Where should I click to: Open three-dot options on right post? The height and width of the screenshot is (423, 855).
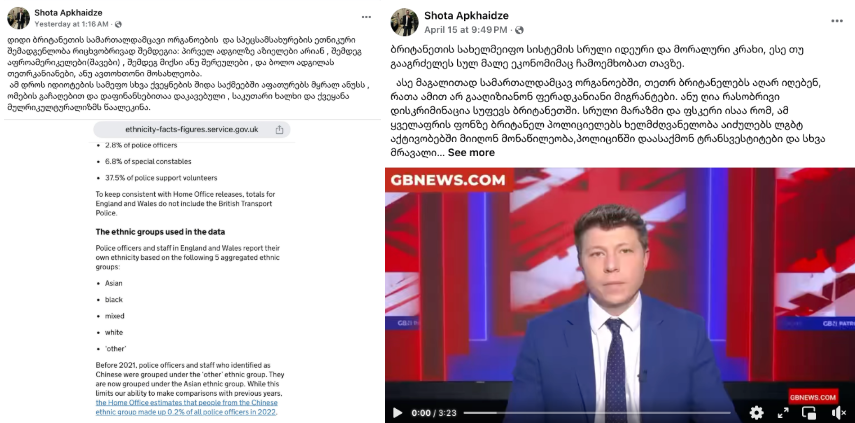pos(837,21)
